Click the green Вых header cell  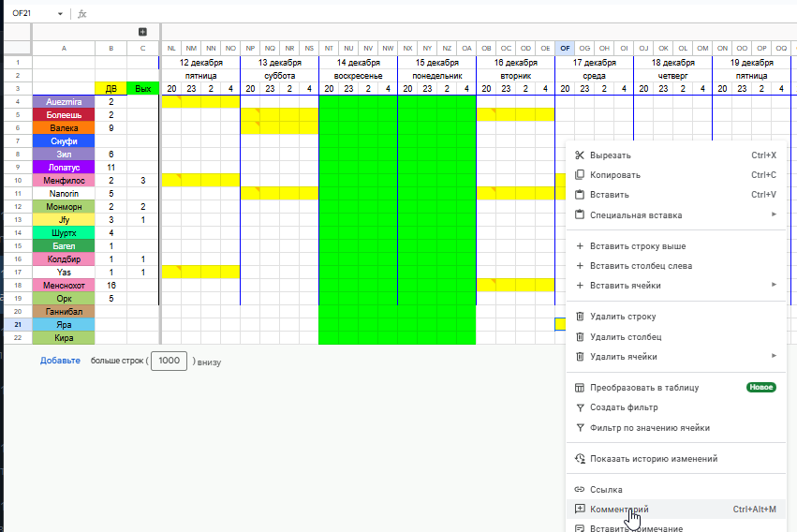143,88
